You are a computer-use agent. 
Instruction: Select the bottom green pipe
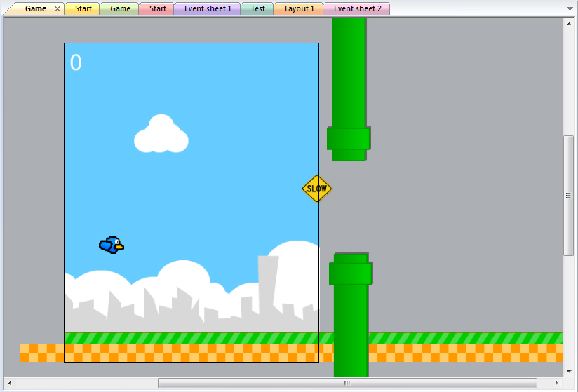click(351, 315)
